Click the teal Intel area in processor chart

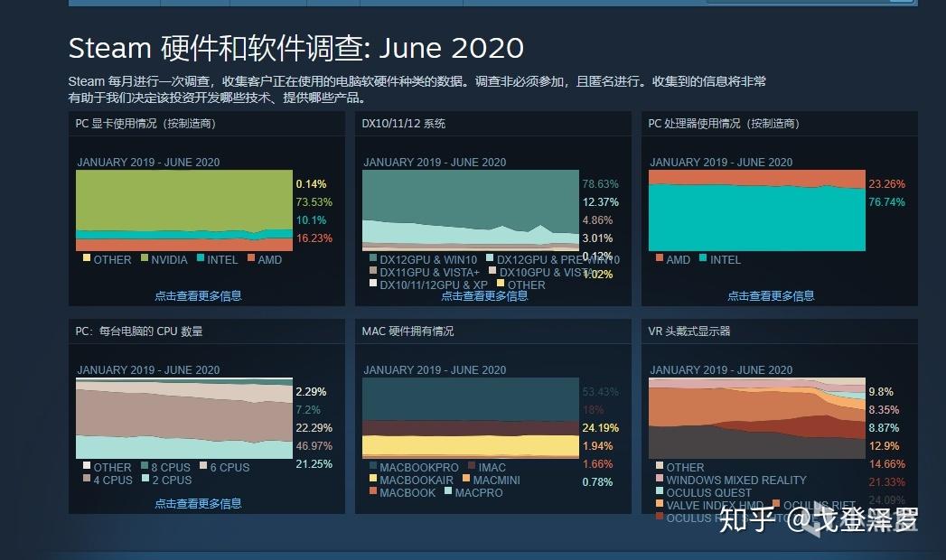pyautogui.click(x=756, y=217)
